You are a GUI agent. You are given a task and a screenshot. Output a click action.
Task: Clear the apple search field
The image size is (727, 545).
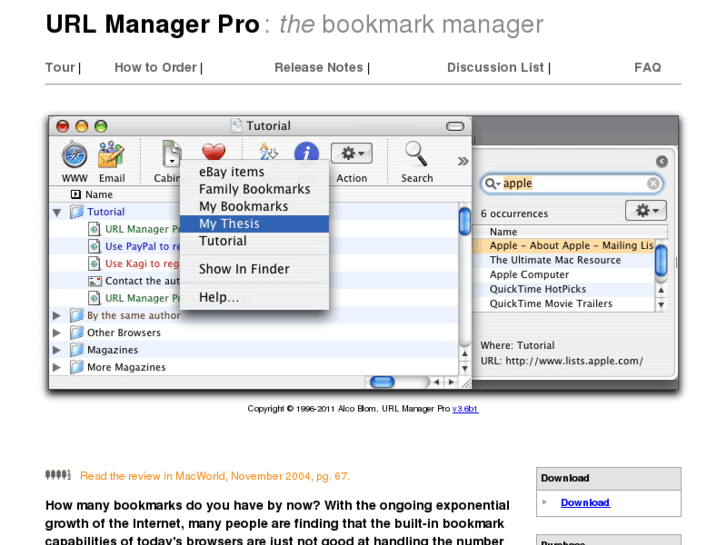coord(653,184)
